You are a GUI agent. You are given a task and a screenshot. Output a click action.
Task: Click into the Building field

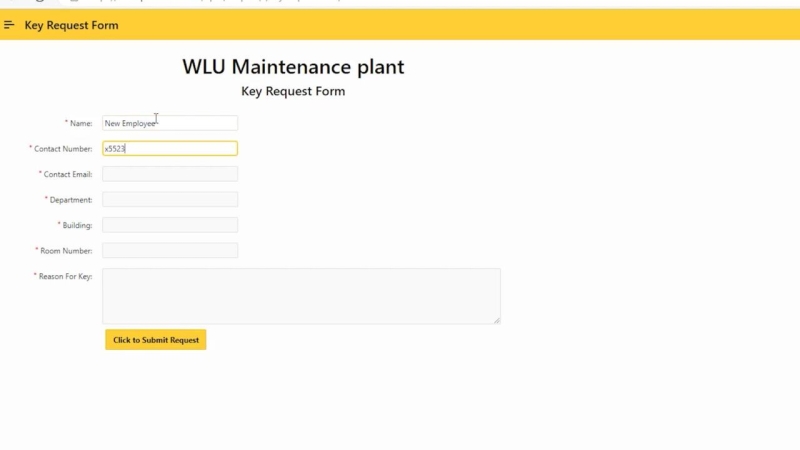tap(170, 225)
